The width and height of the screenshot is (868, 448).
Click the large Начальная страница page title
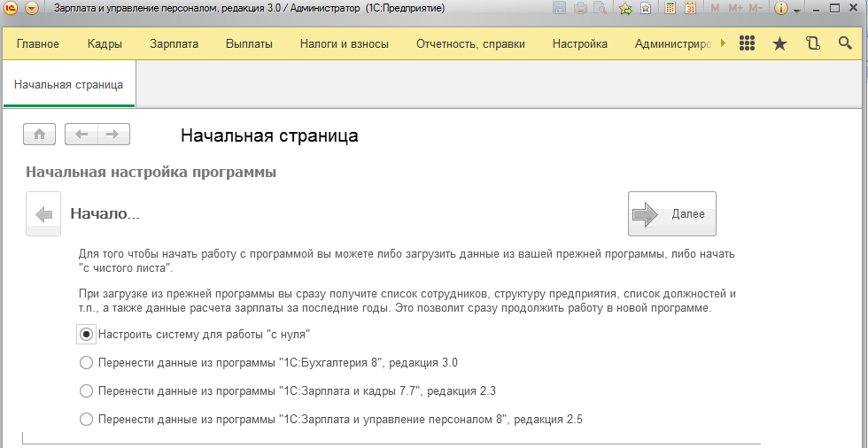pos(269,135)
